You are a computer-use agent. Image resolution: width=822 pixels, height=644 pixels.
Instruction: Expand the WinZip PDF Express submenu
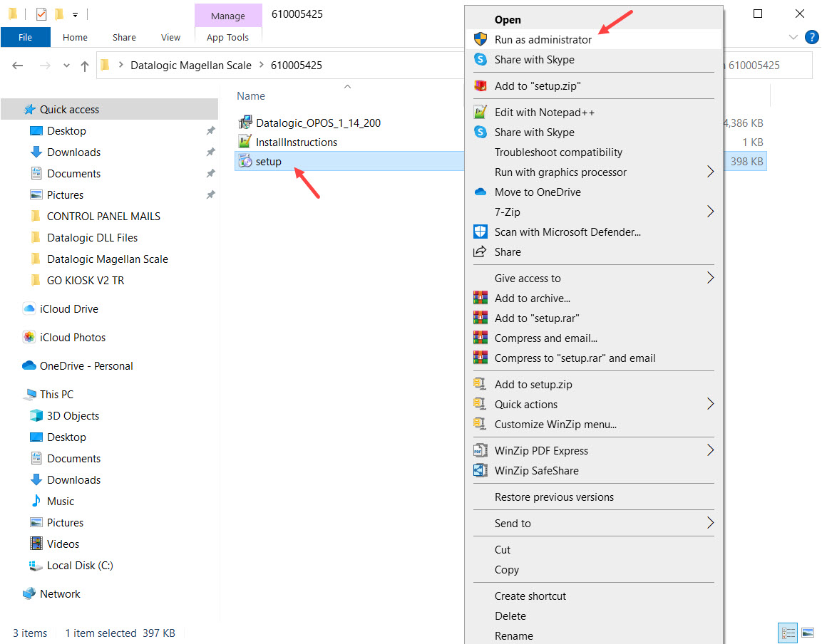point(710,450)
